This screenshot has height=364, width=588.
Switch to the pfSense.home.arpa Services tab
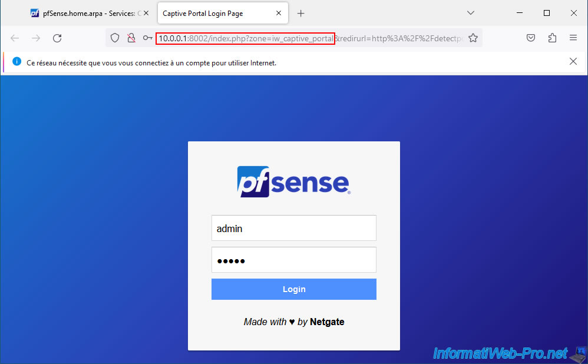[89, 13]
